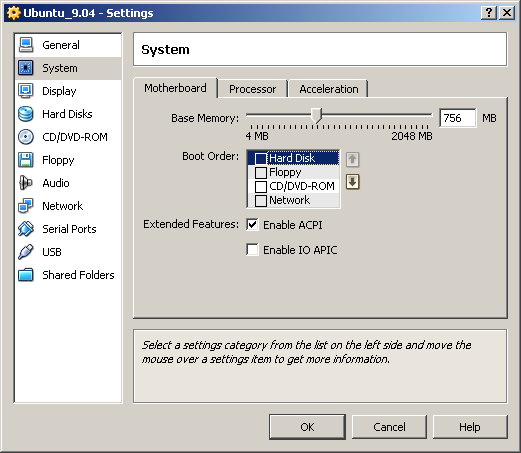Select CD/DVD-ROM category label in sidebar
The image size is (521, 453).
click(x=75, y=137)
